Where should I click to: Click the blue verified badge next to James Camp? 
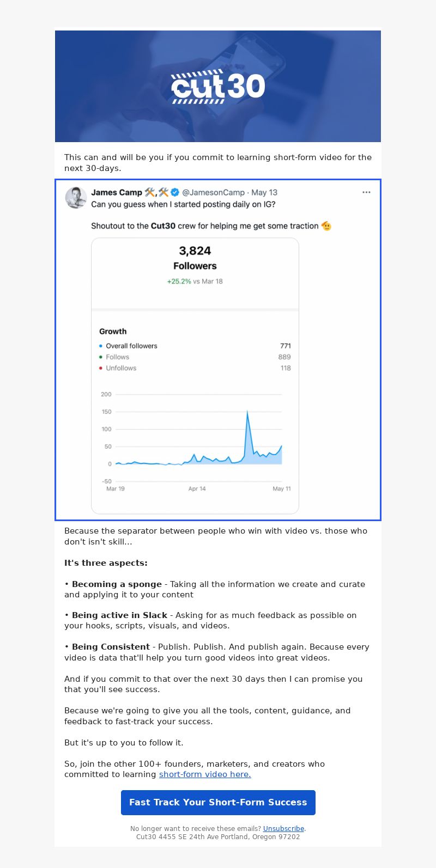click(175, 192)
